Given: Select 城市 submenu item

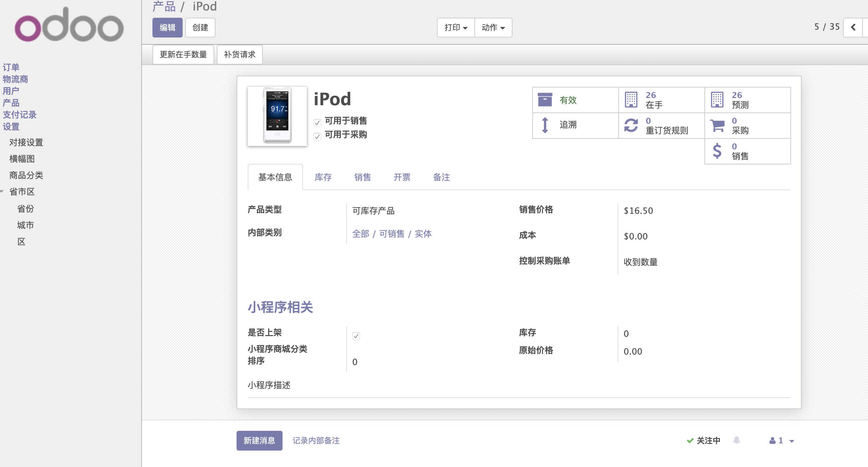Looking at the screenshot, I should pos(26,225).
